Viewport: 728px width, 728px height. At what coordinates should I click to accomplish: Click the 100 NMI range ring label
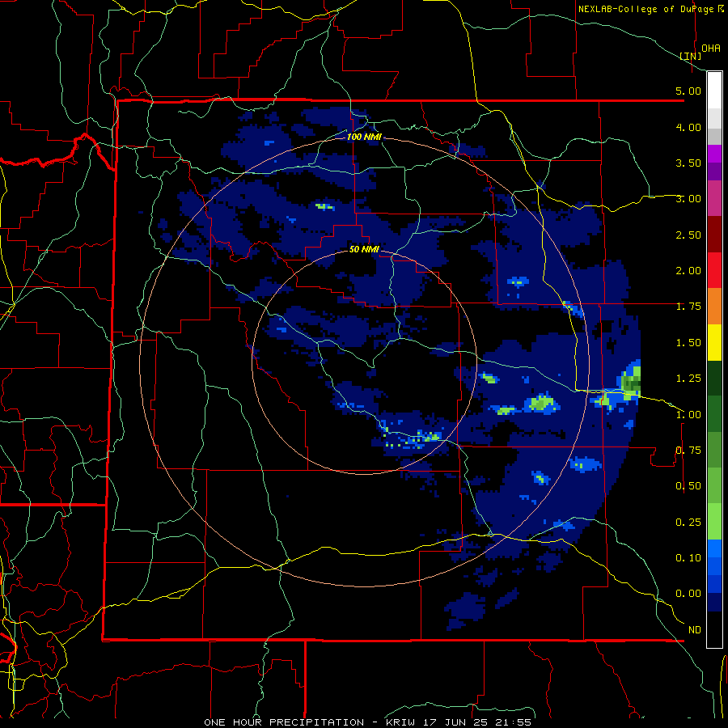tap(364, 137)
